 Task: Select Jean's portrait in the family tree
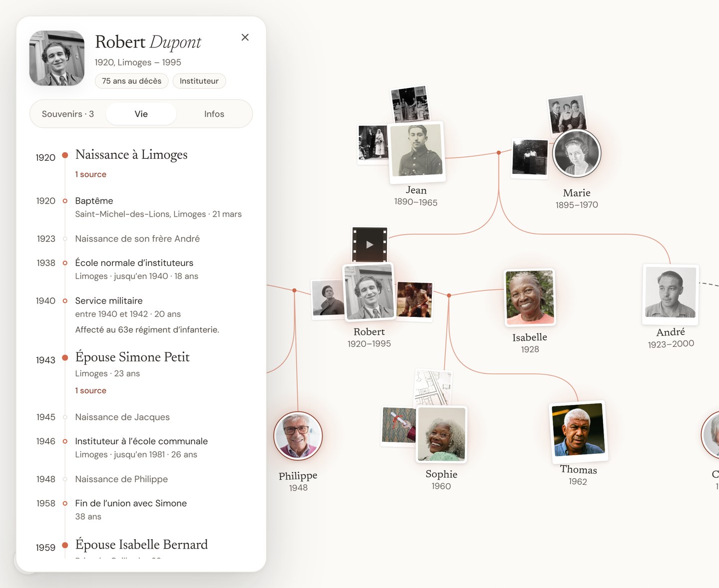click(417, 151)
